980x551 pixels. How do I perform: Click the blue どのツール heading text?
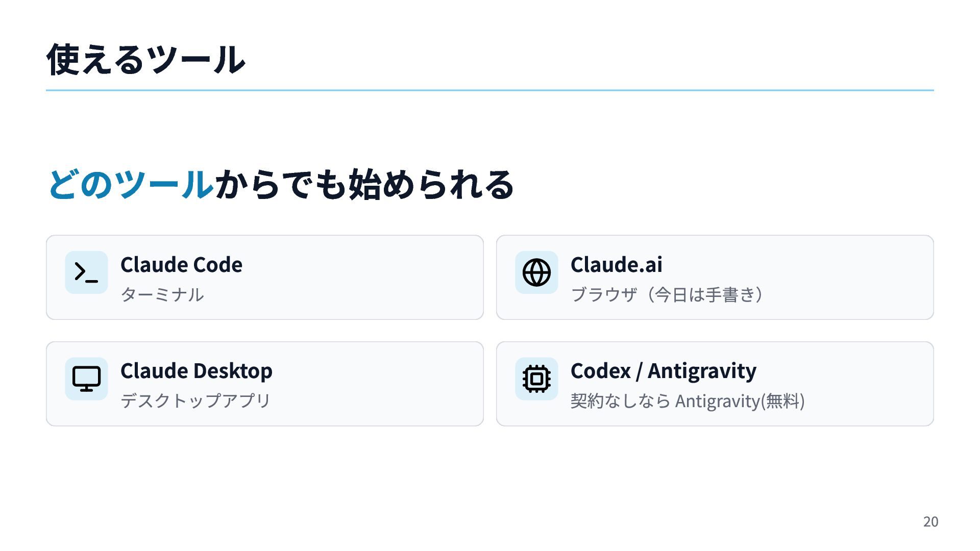pos(130,184)
